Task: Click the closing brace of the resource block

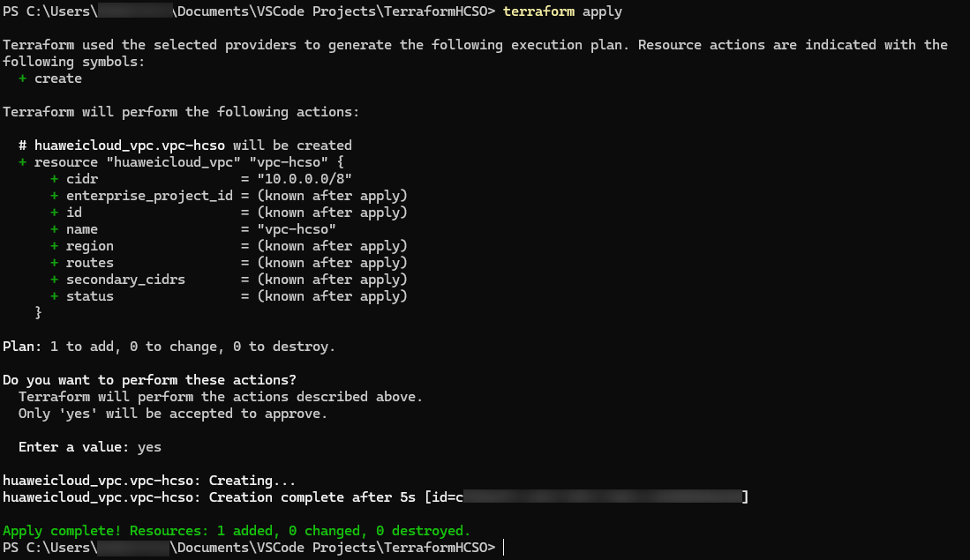Action: tap(38, 313)
